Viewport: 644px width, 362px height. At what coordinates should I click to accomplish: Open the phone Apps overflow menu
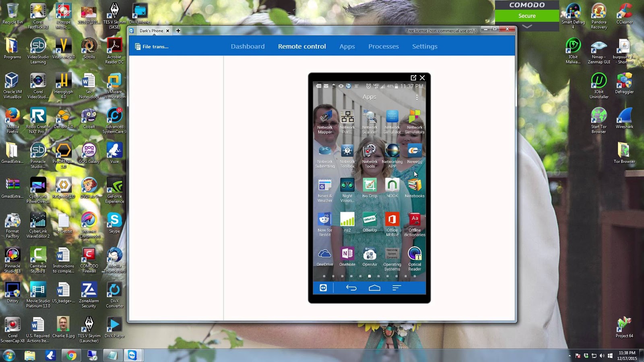coord(417,97)
